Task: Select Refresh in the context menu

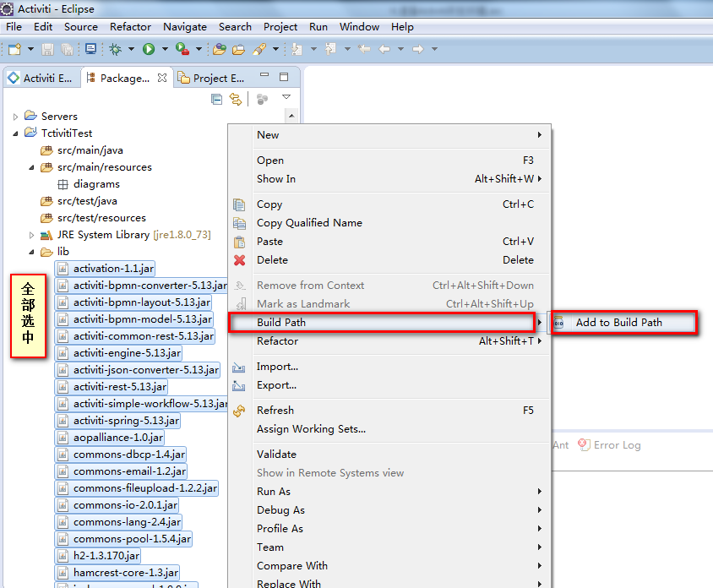Action: (387, 411)
